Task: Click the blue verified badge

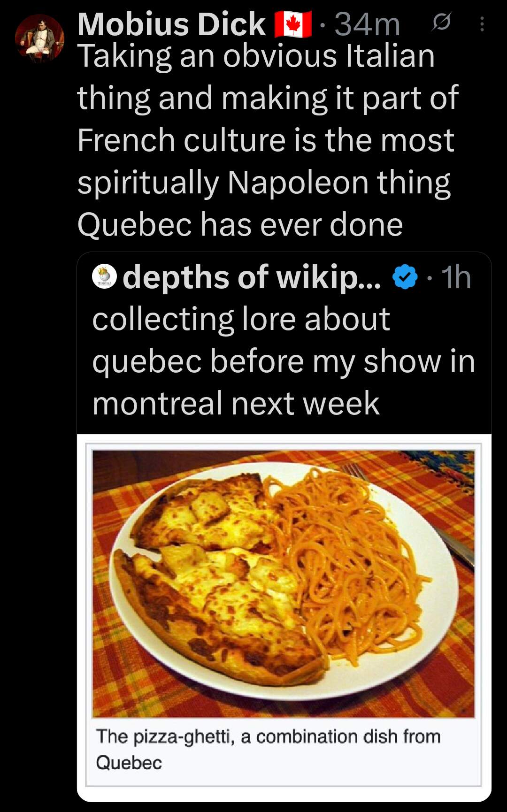Action: click(405, 277)
